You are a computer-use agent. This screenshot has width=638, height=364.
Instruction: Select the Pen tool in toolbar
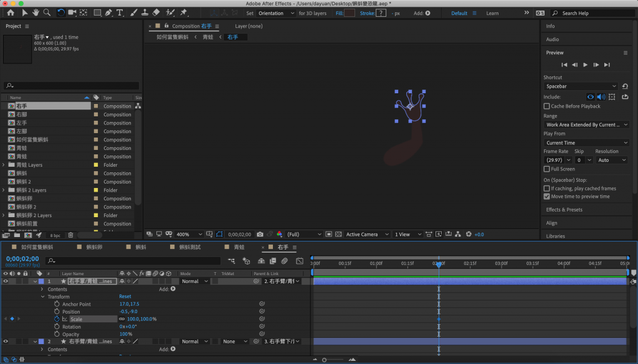point(108,12)
